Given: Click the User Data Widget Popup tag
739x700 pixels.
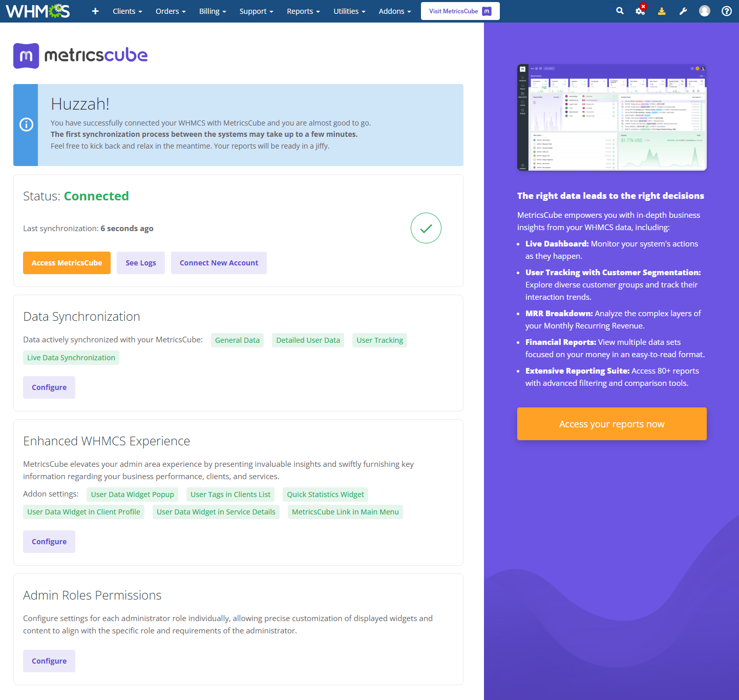Looking at the screenshot, I should [x=133, y=495].
